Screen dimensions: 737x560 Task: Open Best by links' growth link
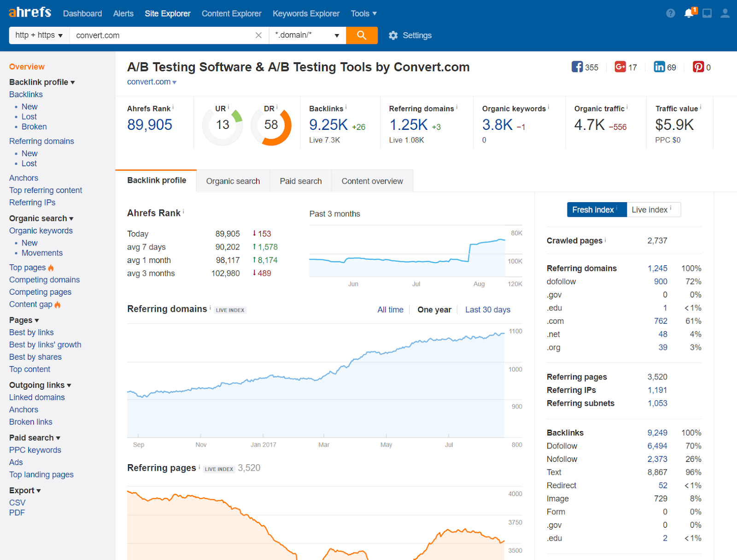coord(45,344)
